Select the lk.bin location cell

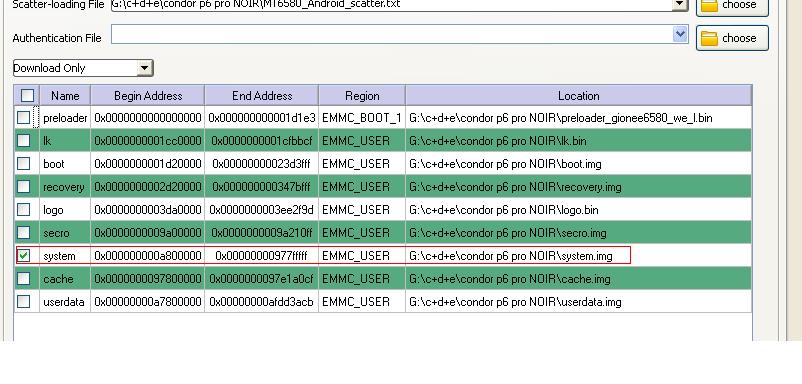coord(578,140)
